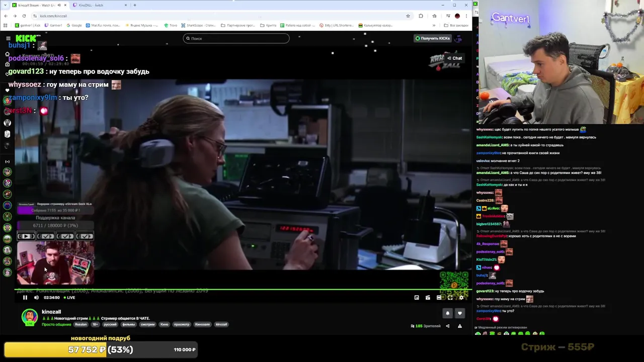Jump to LIVE in the player
644x362 pixels.
pos(69,298)
